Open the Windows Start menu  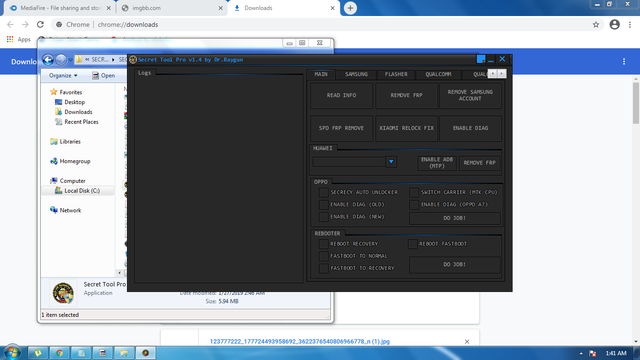[12, 352]
